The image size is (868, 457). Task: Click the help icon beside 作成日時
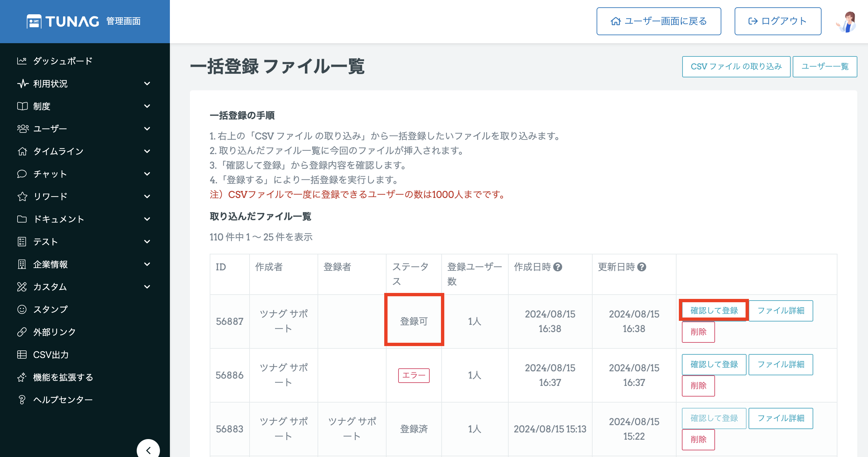click(558, 267)
